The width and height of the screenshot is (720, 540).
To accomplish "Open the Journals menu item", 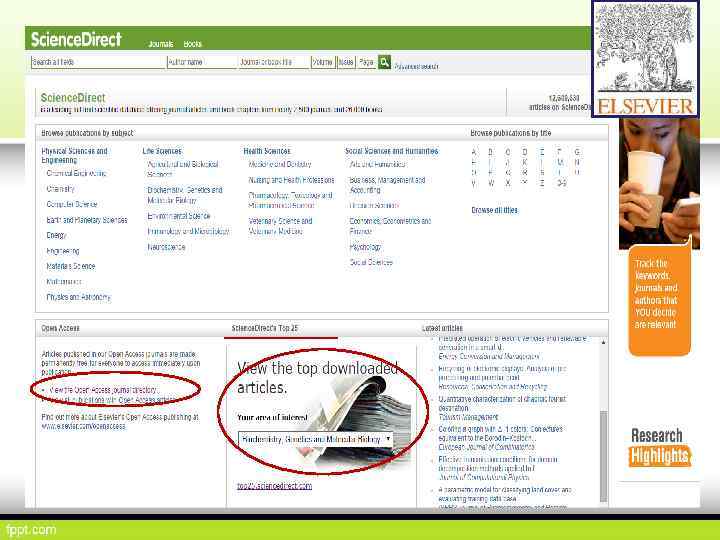I will click(x=161, y=44).
